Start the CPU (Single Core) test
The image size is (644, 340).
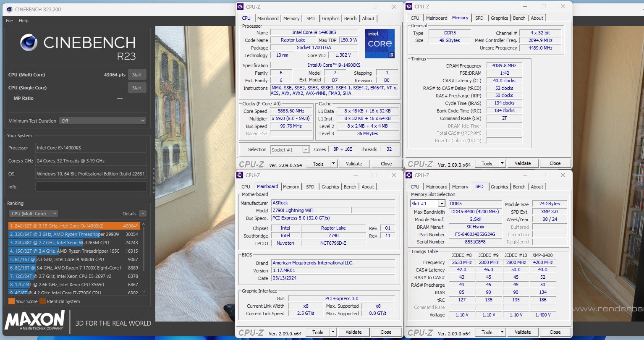pyautogui.click(x=137, y=88)
